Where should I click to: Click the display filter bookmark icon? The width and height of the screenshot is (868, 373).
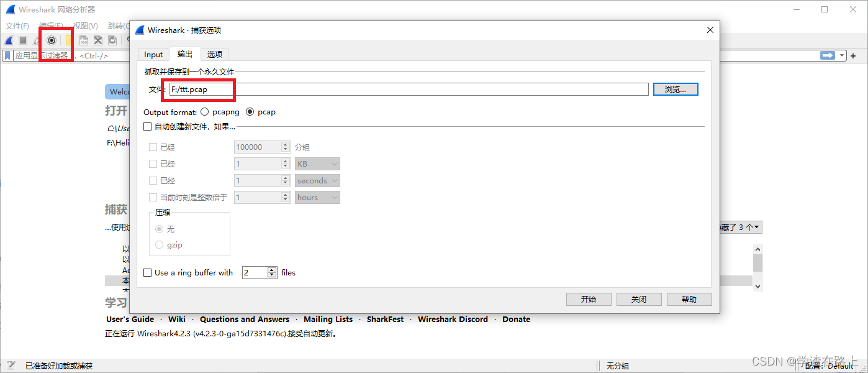pos(7,55)
